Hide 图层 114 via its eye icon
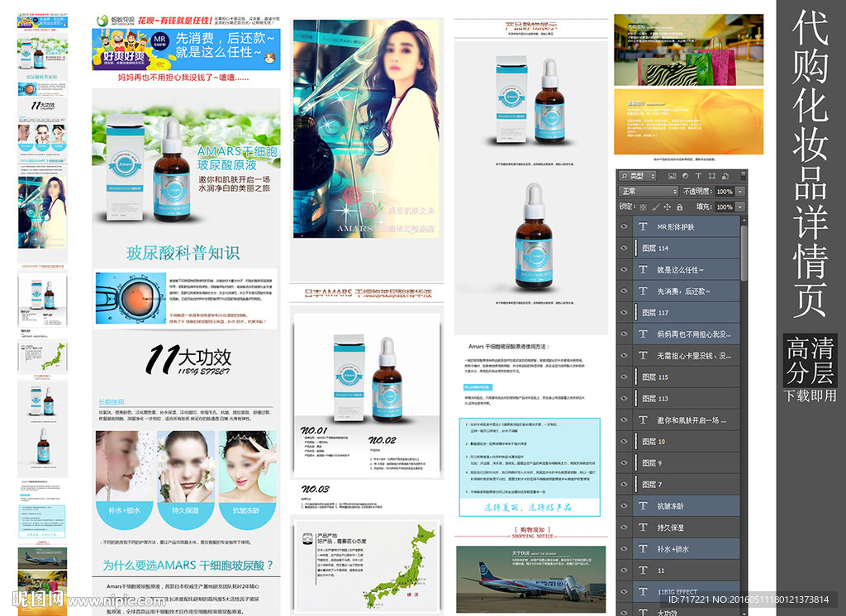Screen dimensions: 846x616 click(x=624, y=248)
